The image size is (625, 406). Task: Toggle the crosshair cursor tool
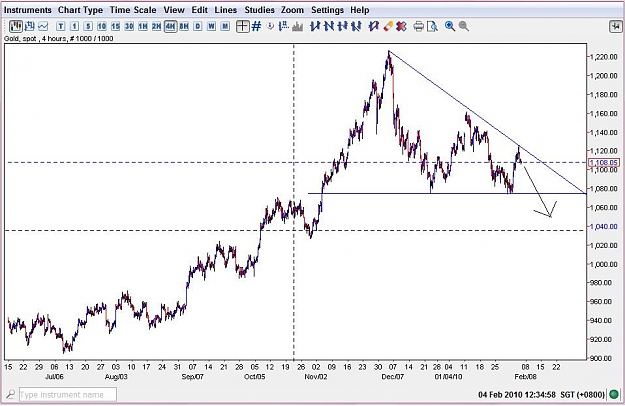coord(242,27)
